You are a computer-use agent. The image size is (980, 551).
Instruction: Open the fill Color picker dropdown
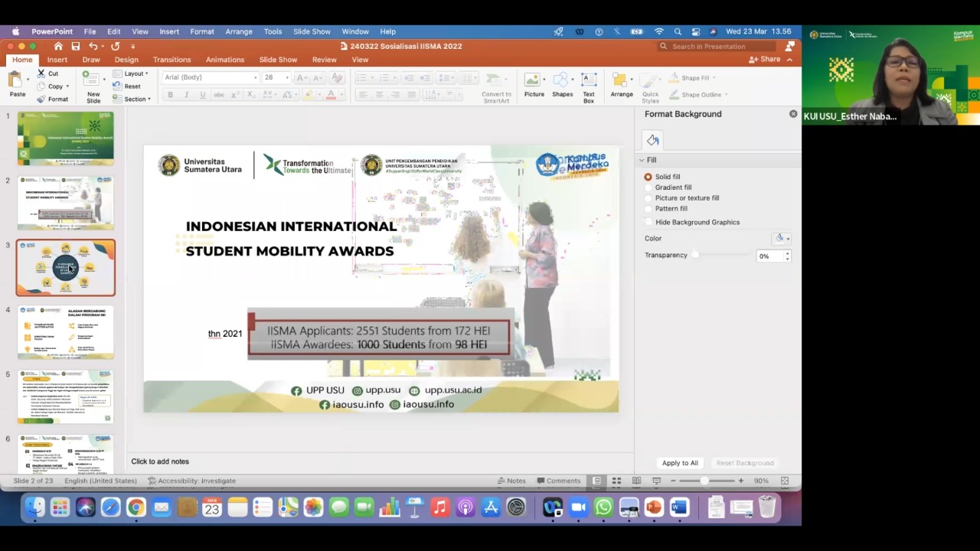[781, 239]
